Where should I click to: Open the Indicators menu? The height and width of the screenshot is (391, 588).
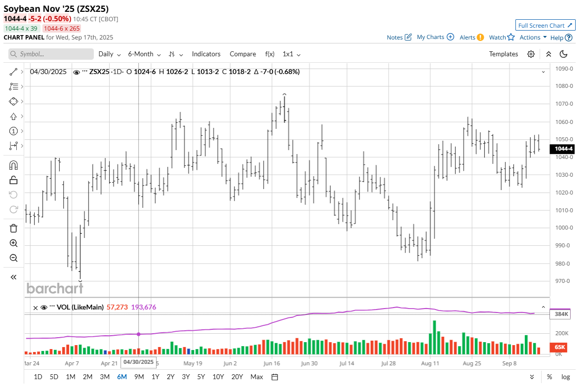coord(206,54)
